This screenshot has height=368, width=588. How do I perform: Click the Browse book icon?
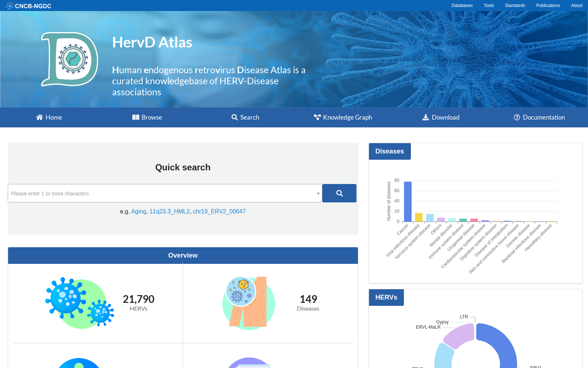click(136, 117)
